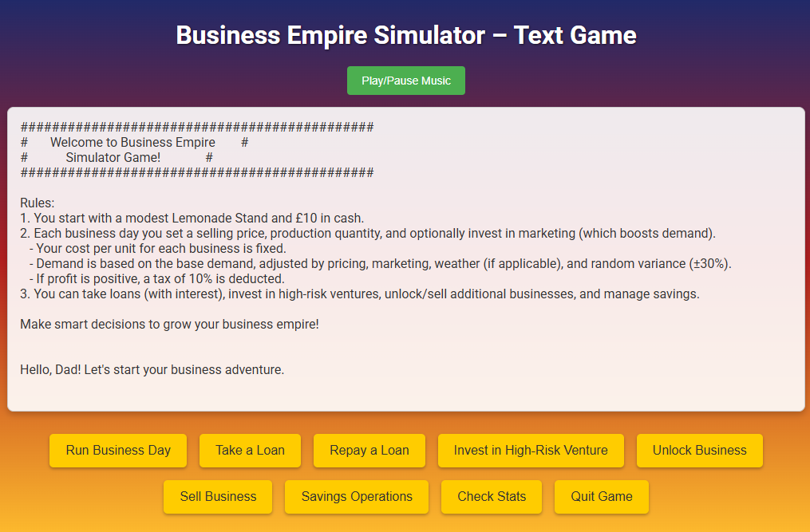The width and height of the screenshot is (810, 532).
Task: Choose the Take a Loan option
Action: 250,451
